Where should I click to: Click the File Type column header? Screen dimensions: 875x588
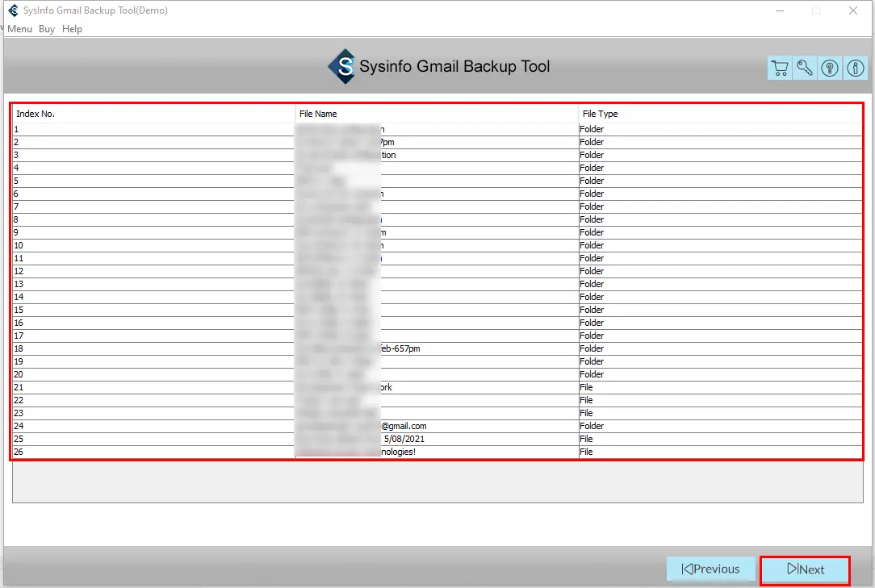(x=720, y=114)
